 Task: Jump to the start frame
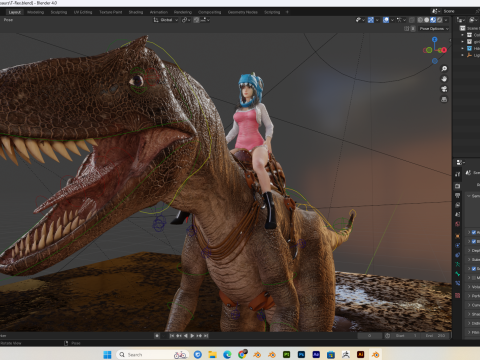(x=172, y=336)
